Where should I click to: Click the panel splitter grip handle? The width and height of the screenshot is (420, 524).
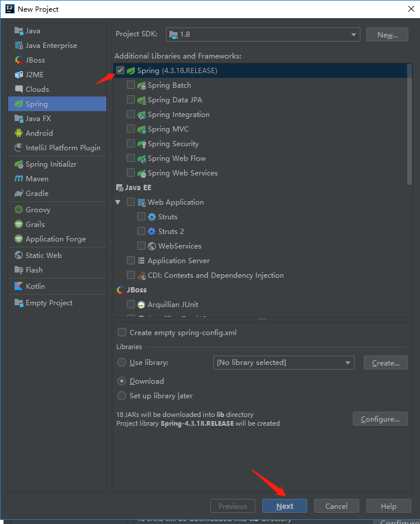262,319
